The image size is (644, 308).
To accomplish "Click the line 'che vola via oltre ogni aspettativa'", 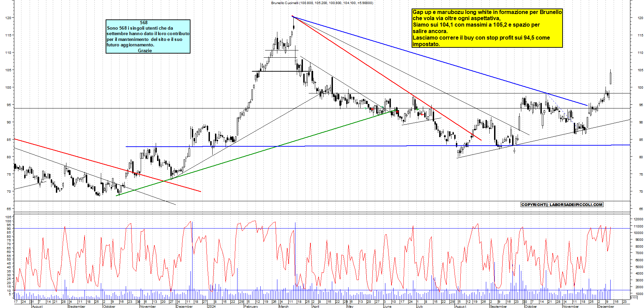I will click(x=457, y=18).
